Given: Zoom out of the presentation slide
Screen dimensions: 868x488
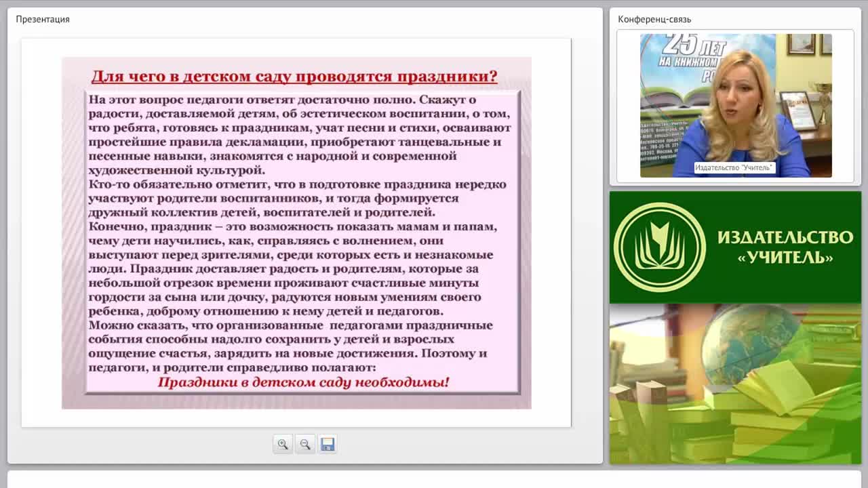Looking at the screenshot, I should click(305, 444).
